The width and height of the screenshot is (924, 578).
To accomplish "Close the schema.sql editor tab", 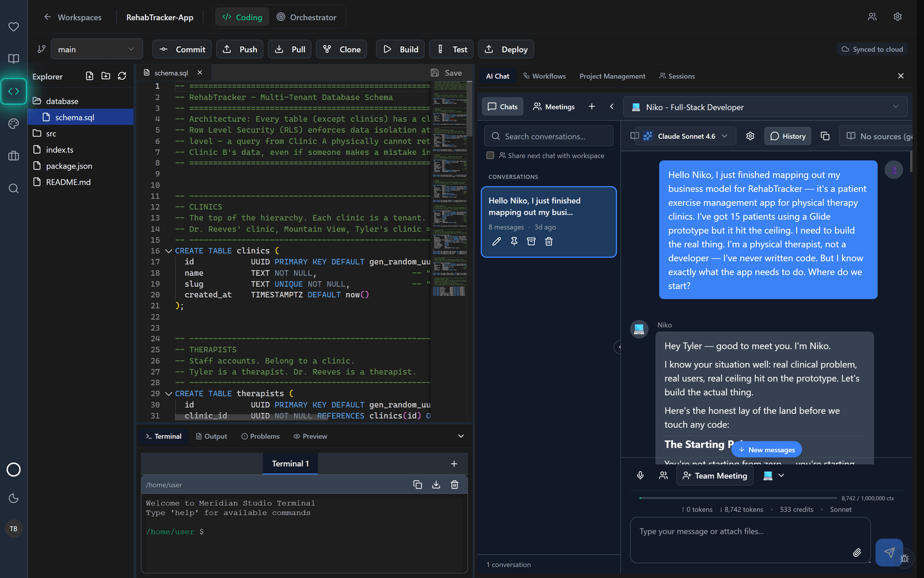I will point(200,73).
